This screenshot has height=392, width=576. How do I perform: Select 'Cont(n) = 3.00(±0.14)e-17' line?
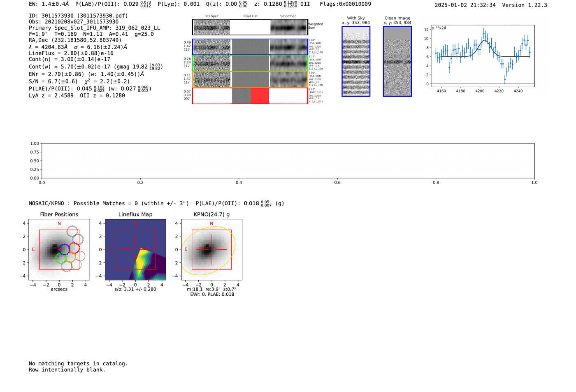(x=70, y=59)
